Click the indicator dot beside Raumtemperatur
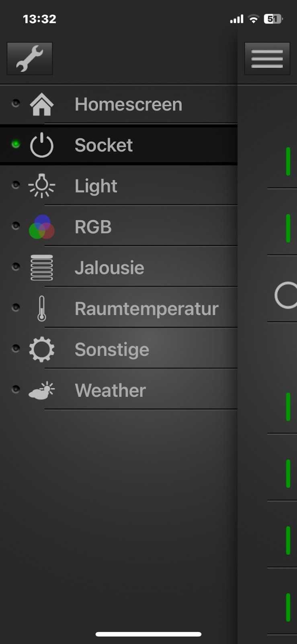Screen dimensions: 297x644 click(16, 307)
